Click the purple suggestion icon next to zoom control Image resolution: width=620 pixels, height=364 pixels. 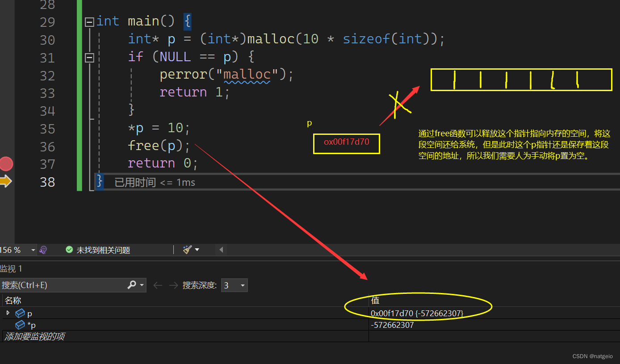[43, 250]
